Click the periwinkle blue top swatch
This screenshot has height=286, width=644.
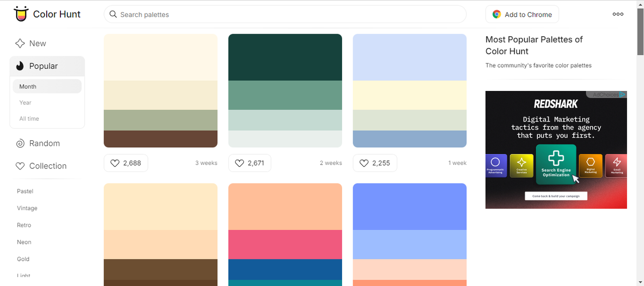pyautogui.click(x=410, y=207)
